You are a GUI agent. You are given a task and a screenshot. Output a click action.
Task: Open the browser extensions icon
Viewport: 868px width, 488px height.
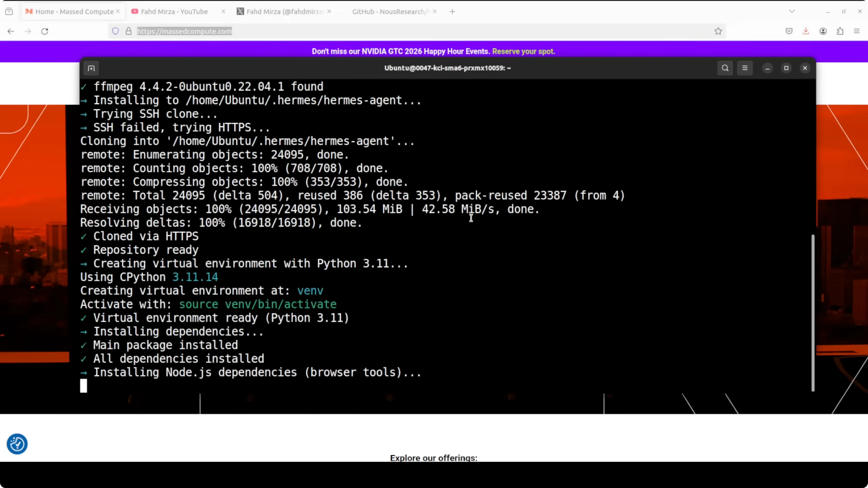(840, 31)
